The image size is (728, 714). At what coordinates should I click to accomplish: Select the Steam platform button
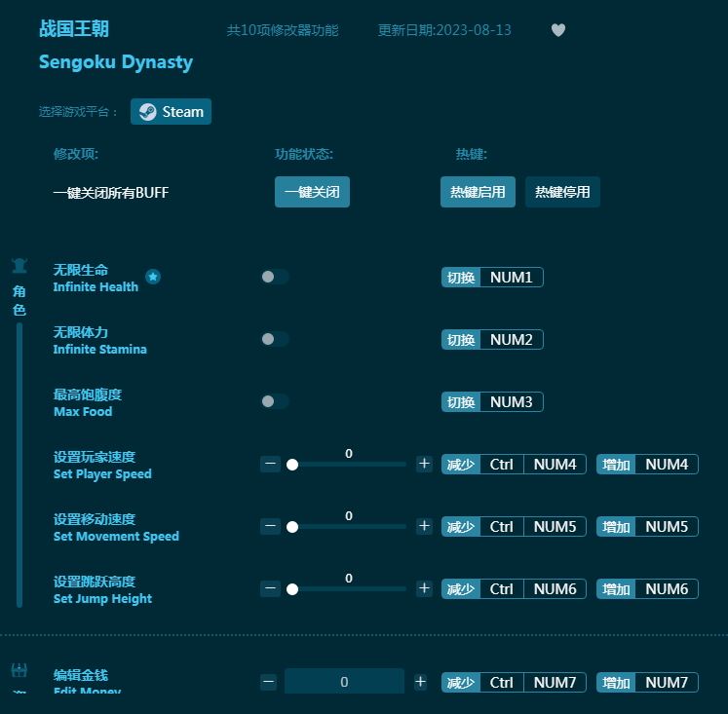click(171, 112)
